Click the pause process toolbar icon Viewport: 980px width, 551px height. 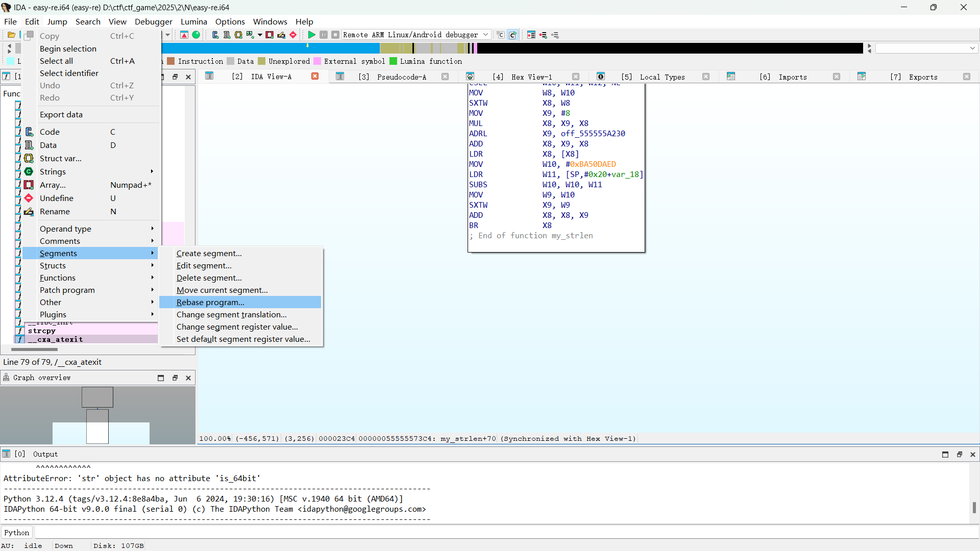pos(324,35)
